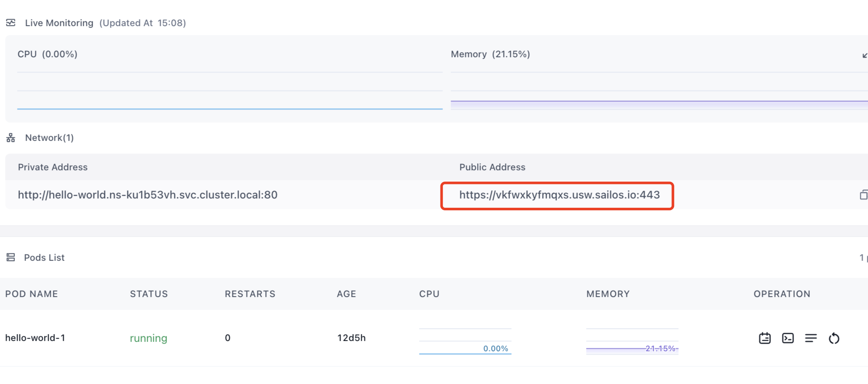Copy the public address
Viewport: 868px width, 384px height.
tap(863, 195)
